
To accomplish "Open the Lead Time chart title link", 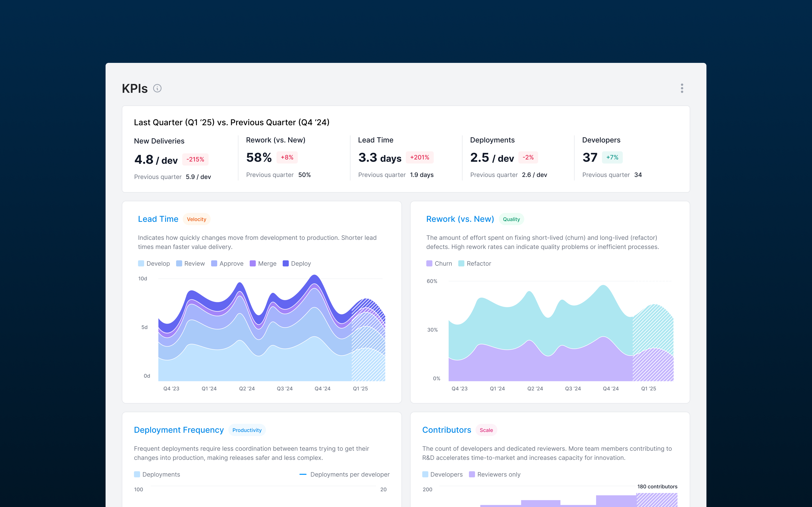I will (x=158, y=219).
